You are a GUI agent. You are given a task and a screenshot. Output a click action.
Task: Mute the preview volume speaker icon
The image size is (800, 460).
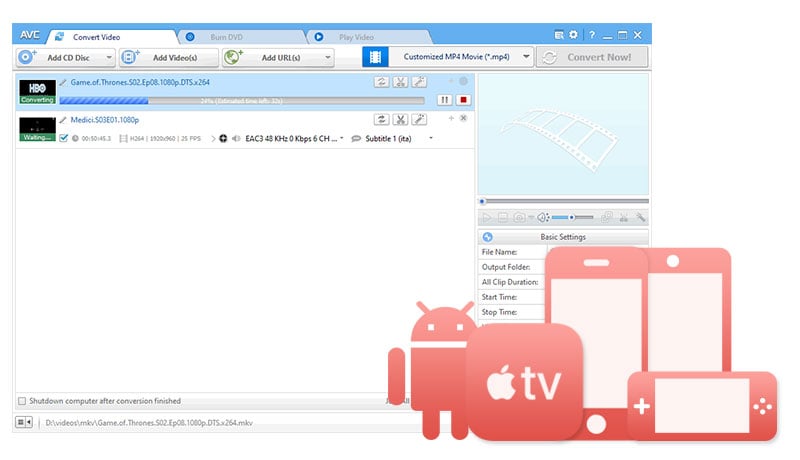point(543,218)
